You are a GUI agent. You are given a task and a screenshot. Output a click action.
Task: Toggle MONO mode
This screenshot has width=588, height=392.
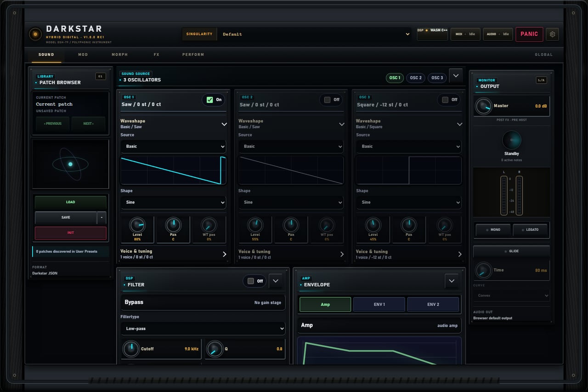[x=493, y=230]
